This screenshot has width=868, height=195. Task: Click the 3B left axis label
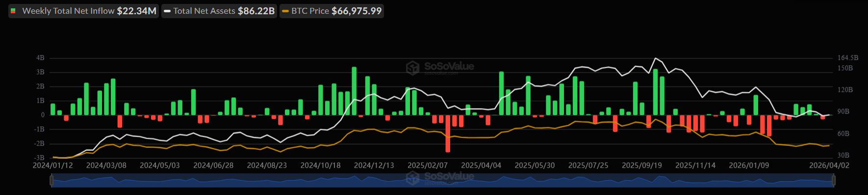point(40,72)
